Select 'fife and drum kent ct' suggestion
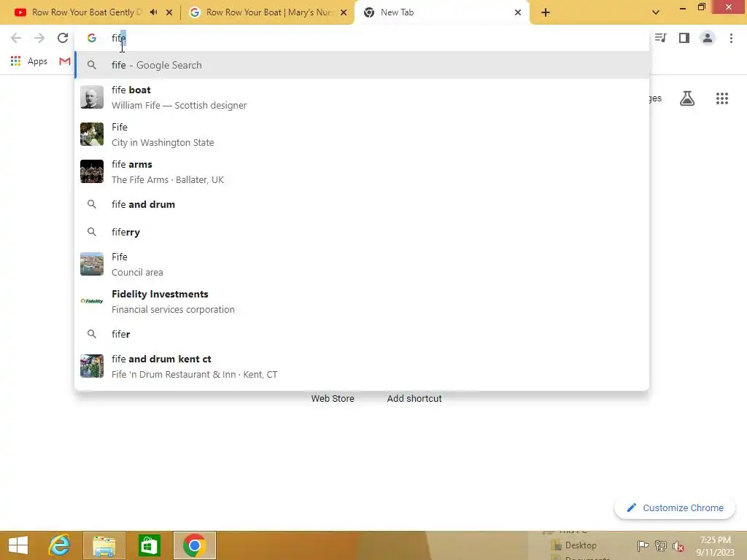 point(362,366)
